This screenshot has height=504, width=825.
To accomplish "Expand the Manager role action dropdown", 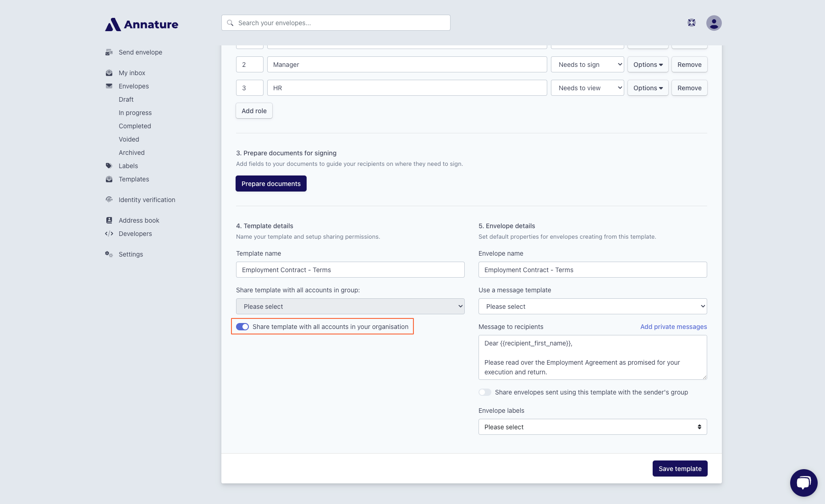I will point(587,65).
